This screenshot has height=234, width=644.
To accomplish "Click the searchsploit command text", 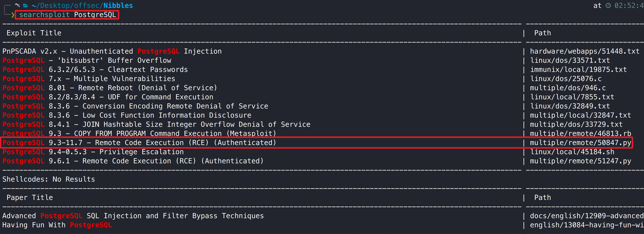I will tap(68, 15).
